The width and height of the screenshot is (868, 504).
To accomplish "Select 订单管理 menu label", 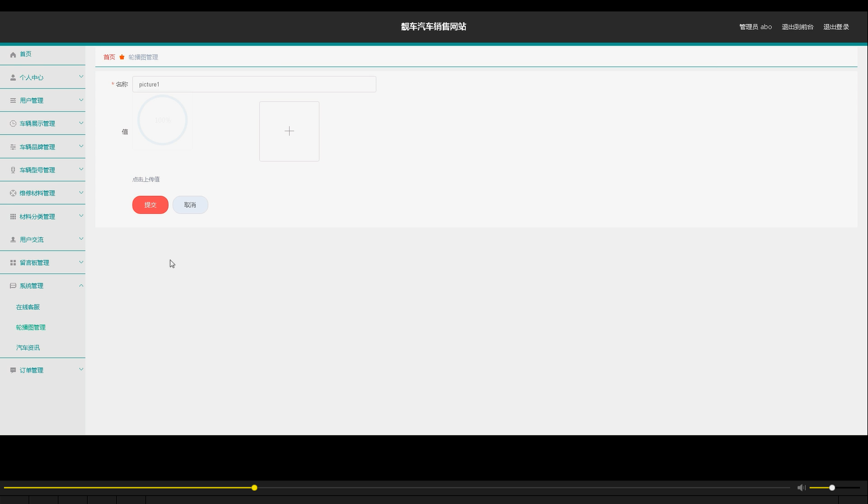I will (31, 371).
